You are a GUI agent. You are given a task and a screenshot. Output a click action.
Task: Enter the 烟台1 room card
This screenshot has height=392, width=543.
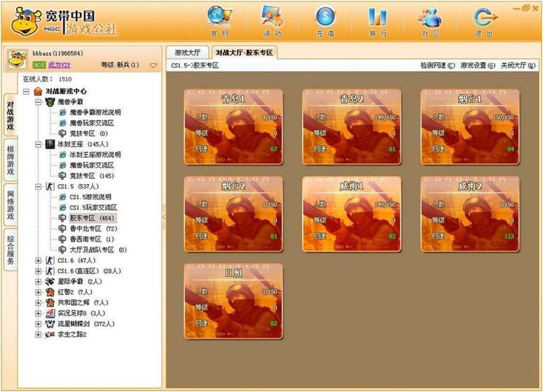(470, 127)
